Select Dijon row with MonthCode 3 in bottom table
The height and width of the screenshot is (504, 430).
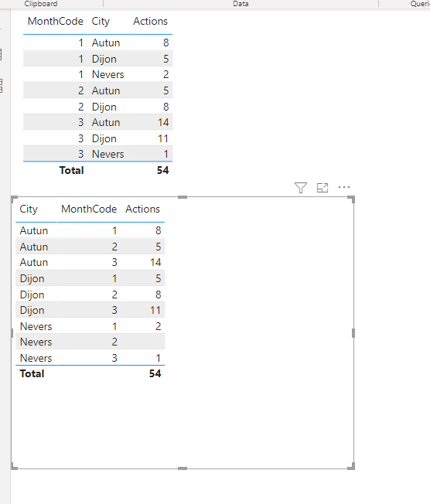tap(90, 310)
